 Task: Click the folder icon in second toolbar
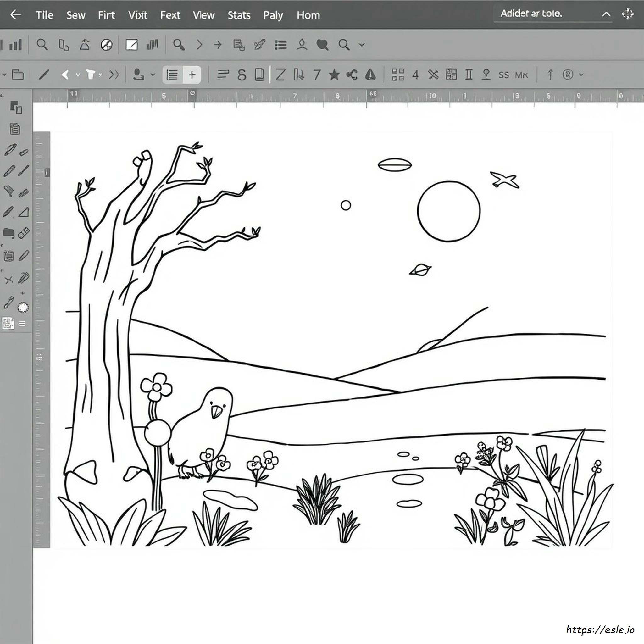(18, 75)
